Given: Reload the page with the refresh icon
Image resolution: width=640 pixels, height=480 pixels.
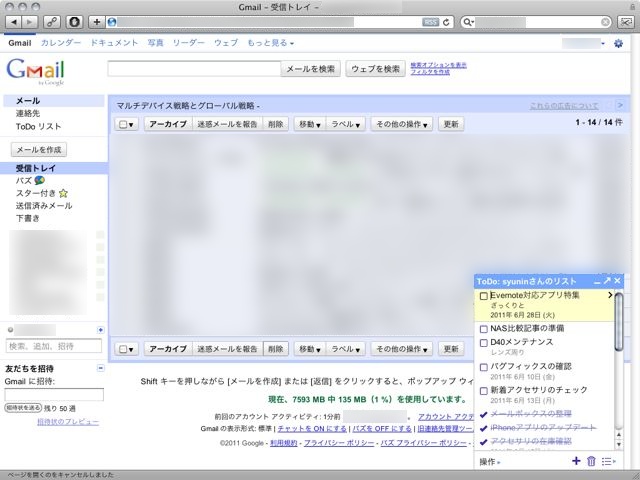Looking at the screenshot, I should click(x=446, y=22).
